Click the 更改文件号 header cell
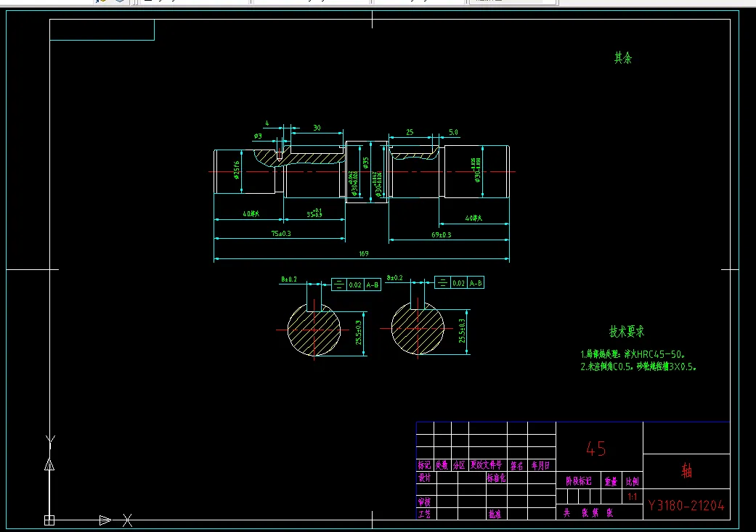The width and height of the screenshot is (756, 532). pyautogui.click(x=487, y=465)
